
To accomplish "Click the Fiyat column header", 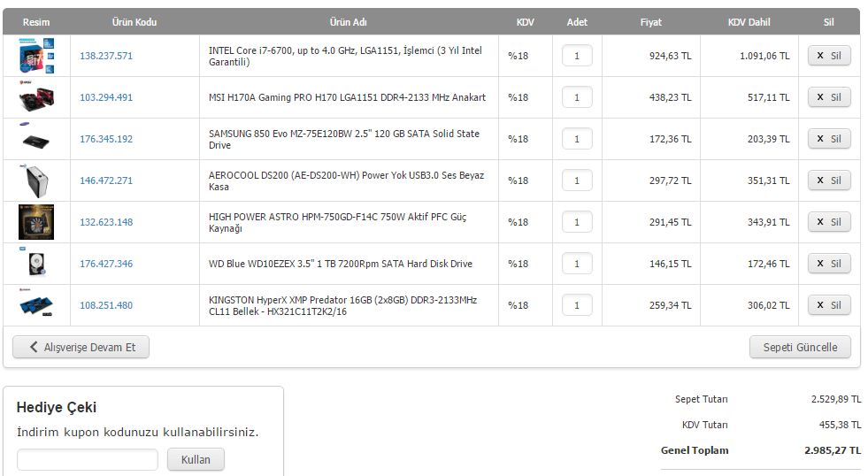I will pyautogui.click(x=651, y=22).
